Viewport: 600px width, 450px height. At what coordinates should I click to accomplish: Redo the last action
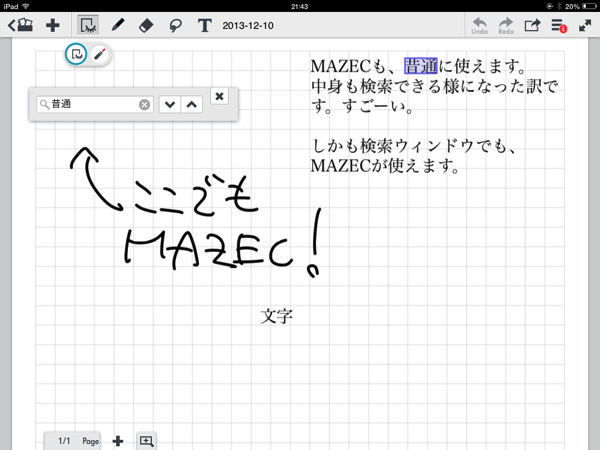point(506,26)
